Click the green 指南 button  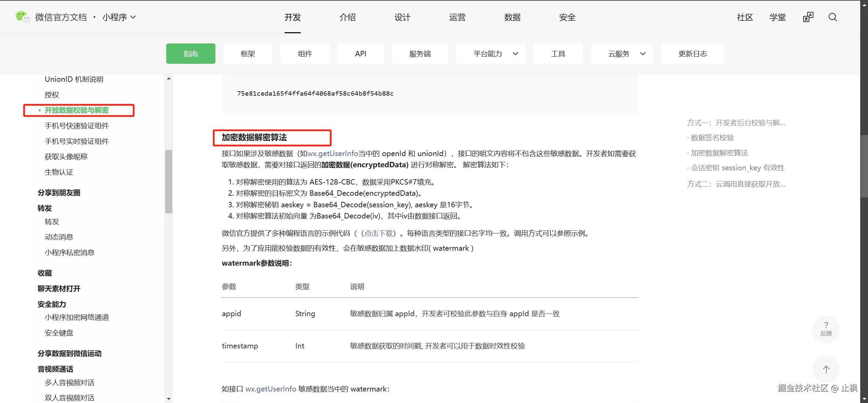click(191, 54)
